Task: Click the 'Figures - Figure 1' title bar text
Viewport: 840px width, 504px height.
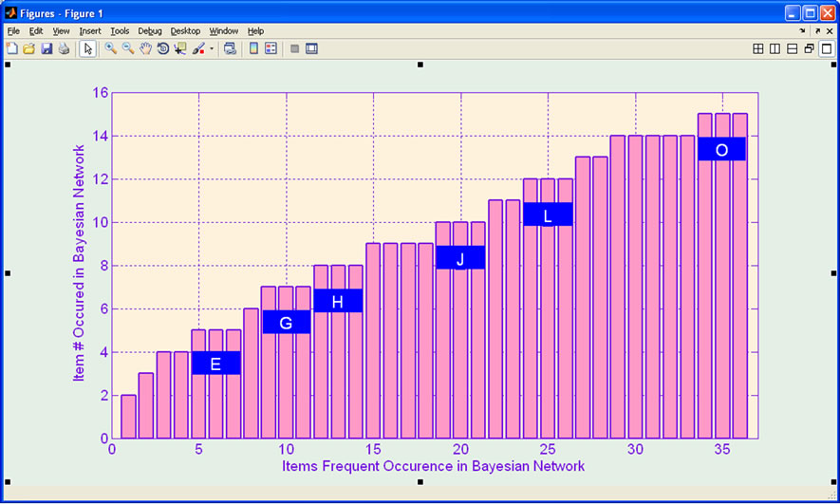Action: click(x=62, y=13)
